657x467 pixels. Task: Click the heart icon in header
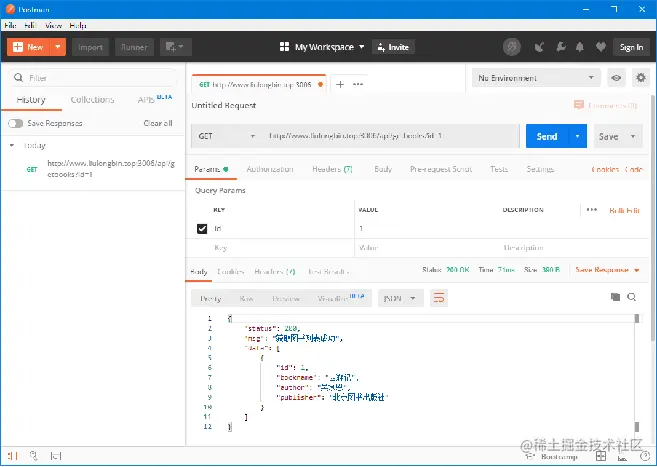tap(601, 47)
